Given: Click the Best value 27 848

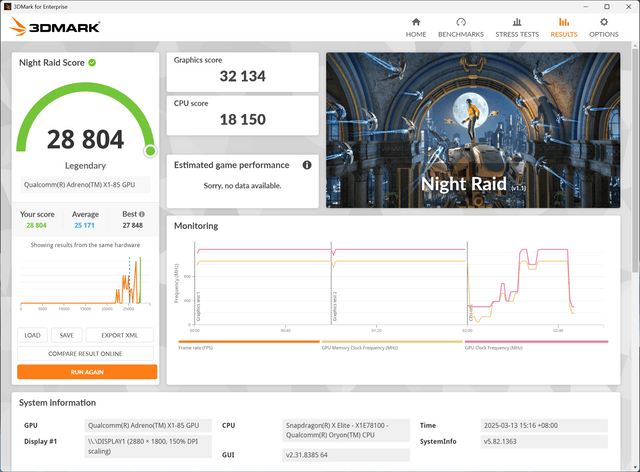Looking at the screenshot, I should 133,225.
